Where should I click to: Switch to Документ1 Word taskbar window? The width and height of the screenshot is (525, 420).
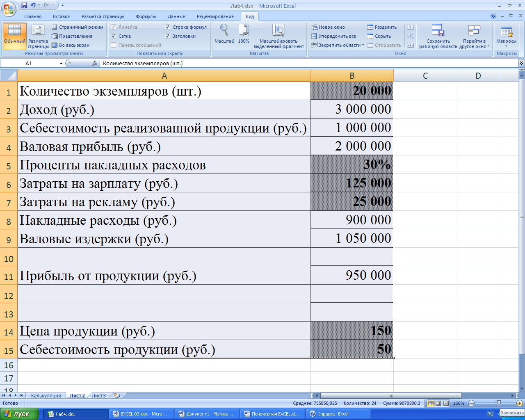coord(208,414)
